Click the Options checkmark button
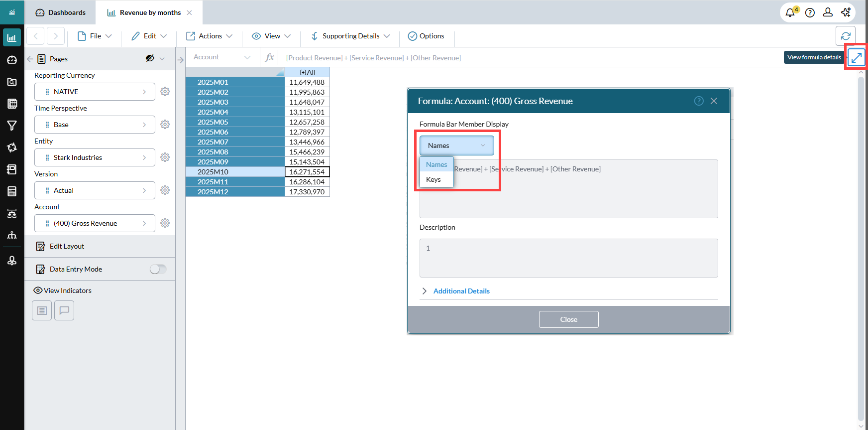The image size is (868, 430). coord(426,36)
